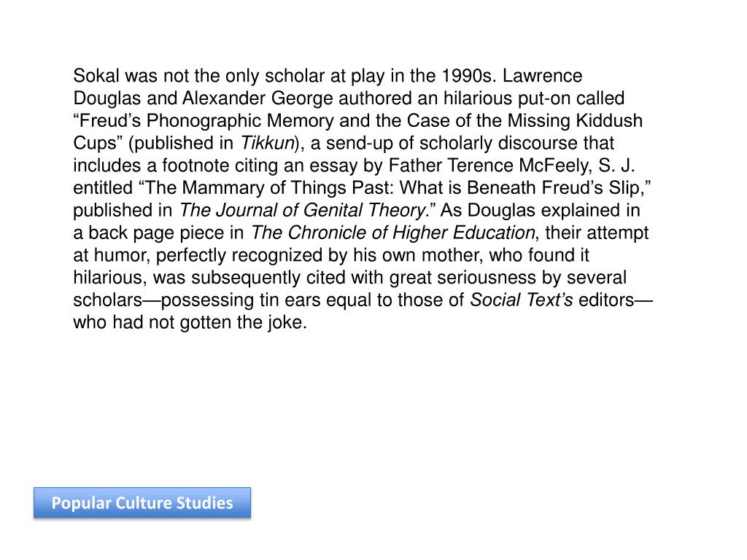747x560 pixels.
Task: Click the final phrase gotten the joke
Action: tap(244, 322)
